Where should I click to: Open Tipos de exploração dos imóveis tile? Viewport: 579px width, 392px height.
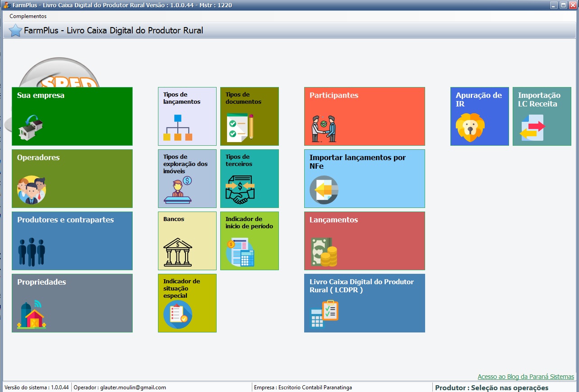pyautogui.click(x=187, y=179)
